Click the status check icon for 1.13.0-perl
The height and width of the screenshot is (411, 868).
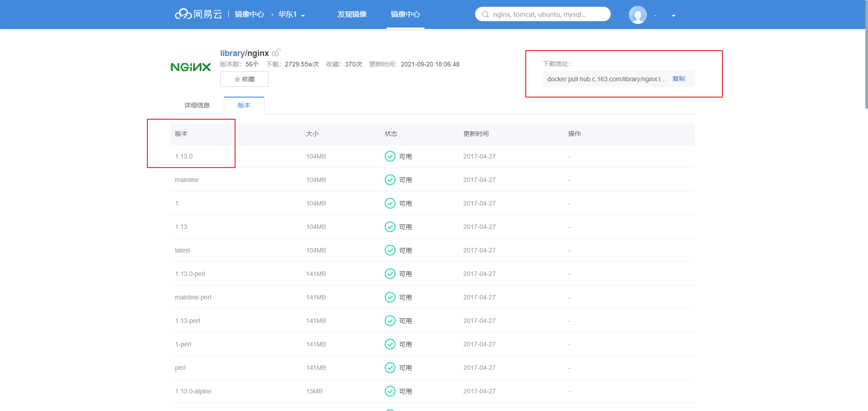tap(390, 274)
